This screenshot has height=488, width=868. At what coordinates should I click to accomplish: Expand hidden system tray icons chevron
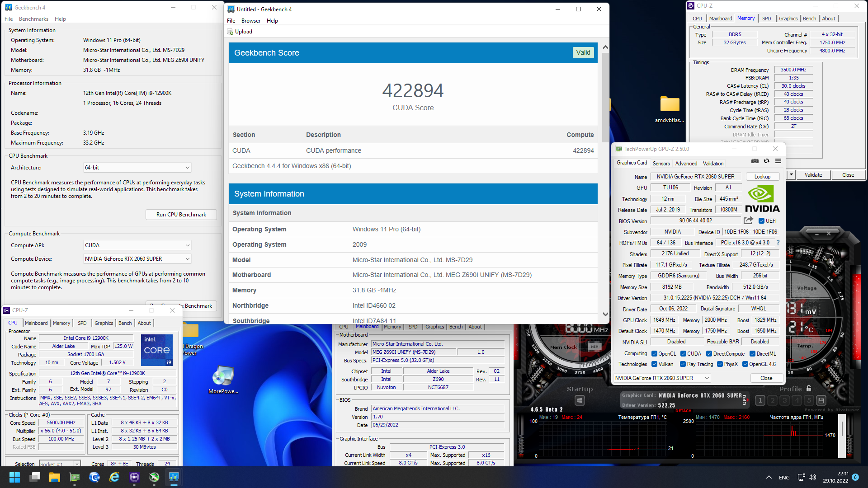coord(769,477)
